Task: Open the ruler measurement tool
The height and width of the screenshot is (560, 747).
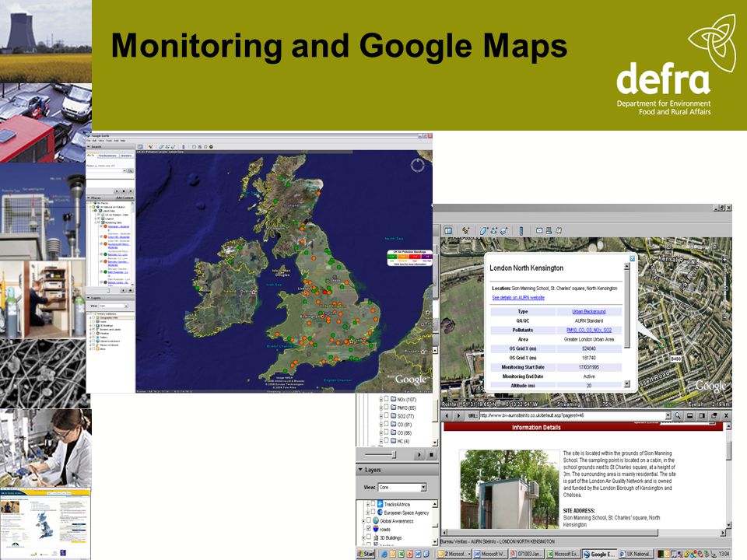Action: pyautogui.click(x=521, y=230)
